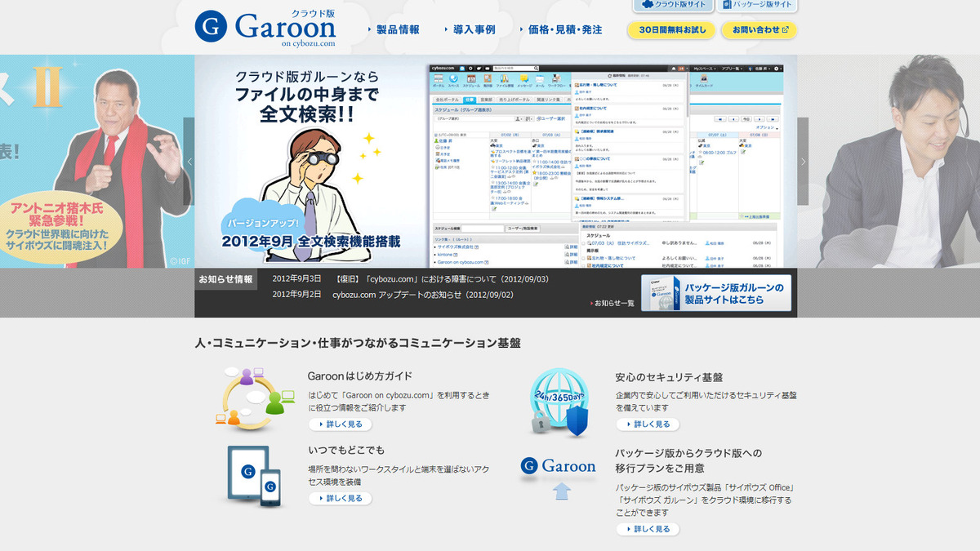The width and height of the screenshot is (980, 551).
Task: Open the cybozu.com アップデートのお知らせ link
Action: pyautogui.click(x=423, y=295)
